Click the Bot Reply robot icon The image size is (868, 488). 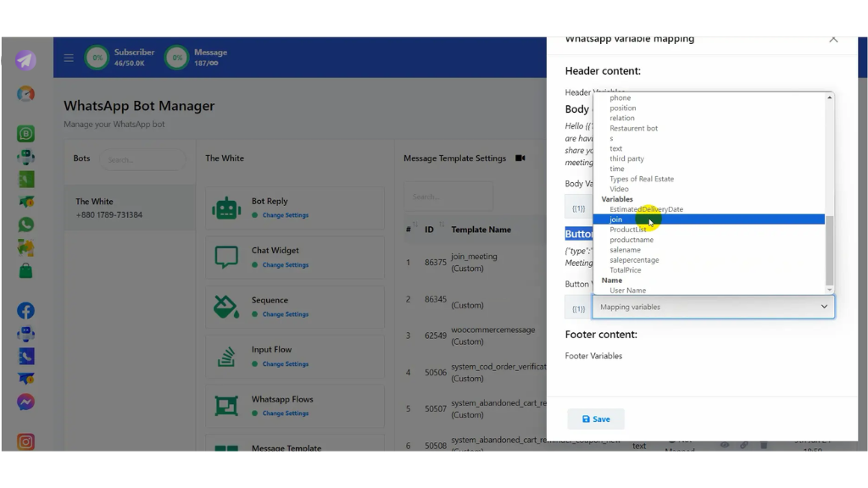click(x=226, y=208)
